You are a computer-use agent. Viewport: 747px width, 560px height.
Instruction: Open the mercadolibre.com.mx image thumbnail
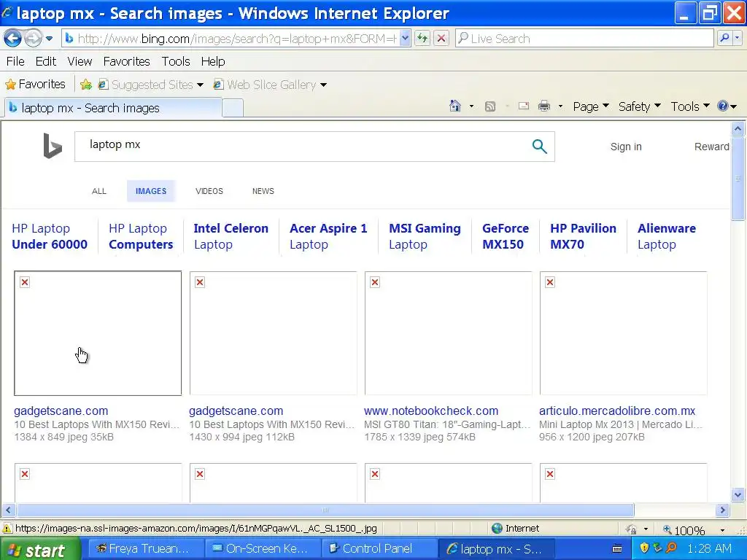click(623, 333)
